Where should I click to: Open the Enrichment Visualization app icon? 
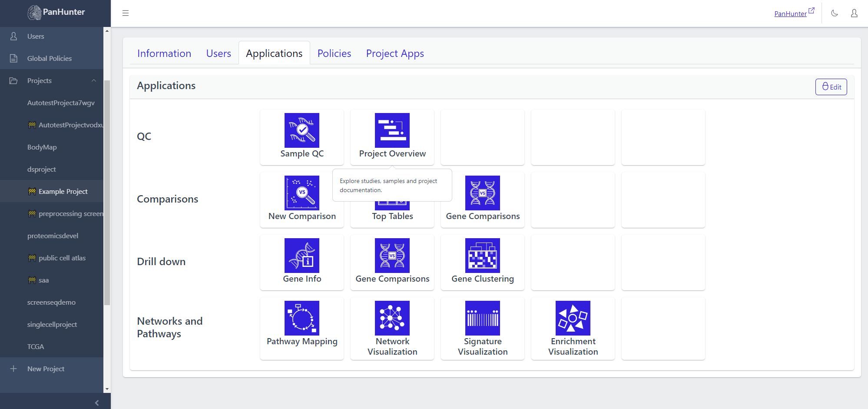point(573,318)
